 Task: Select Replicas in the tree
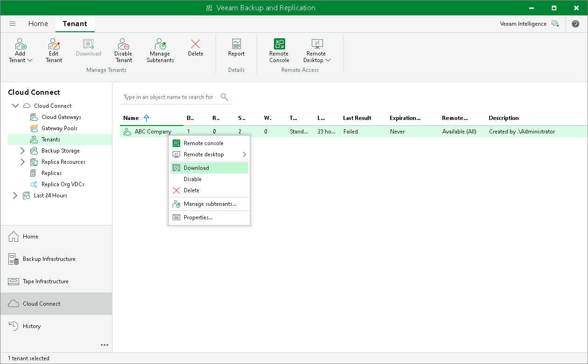click(x=51, y=173)
